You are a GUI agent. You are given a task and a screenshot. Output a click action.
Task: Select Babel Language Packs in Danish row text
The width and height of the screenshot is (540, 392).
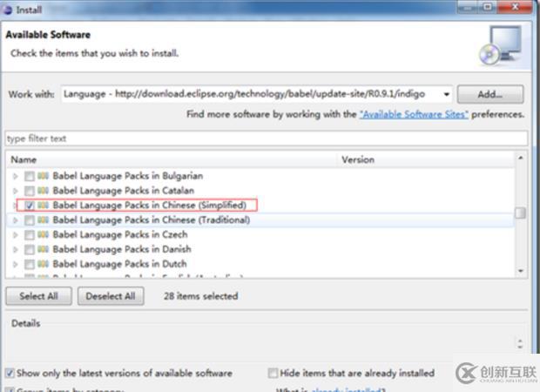[122, 249]
